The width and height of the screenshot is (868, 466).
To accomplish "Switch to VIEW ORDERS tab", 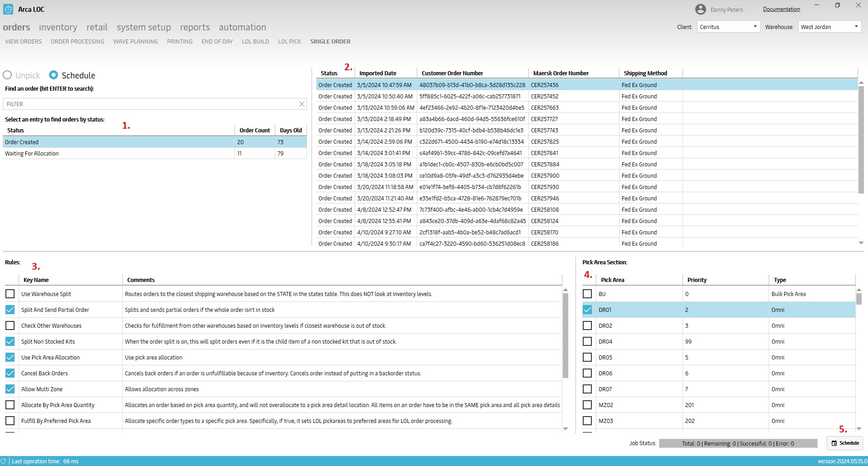I will (x=23, y=41).
